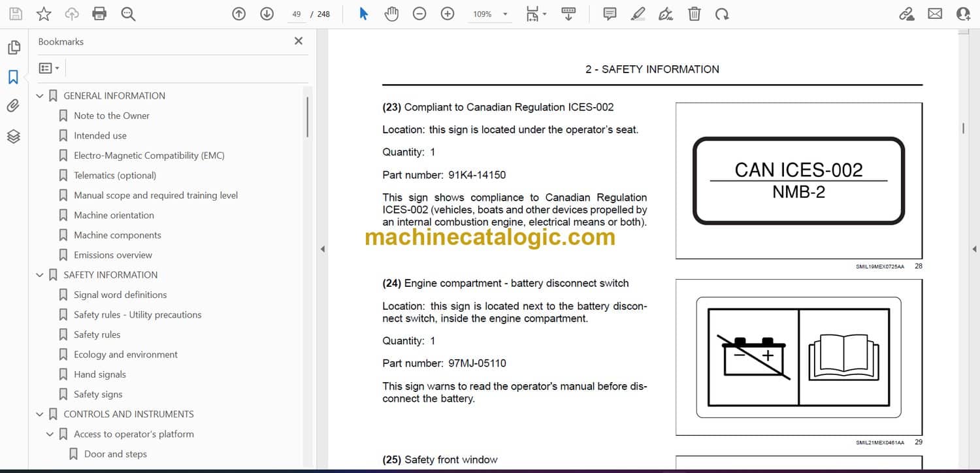Jump to Hand signals bookmark
This screenshot has width=980, height=473.
click(99, 374)
